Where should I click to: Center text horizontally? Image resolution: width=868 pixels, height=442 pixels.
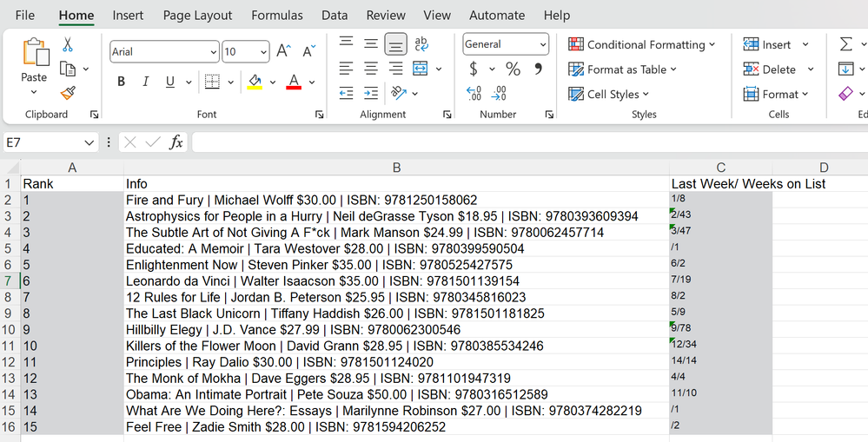click(371, 69)
